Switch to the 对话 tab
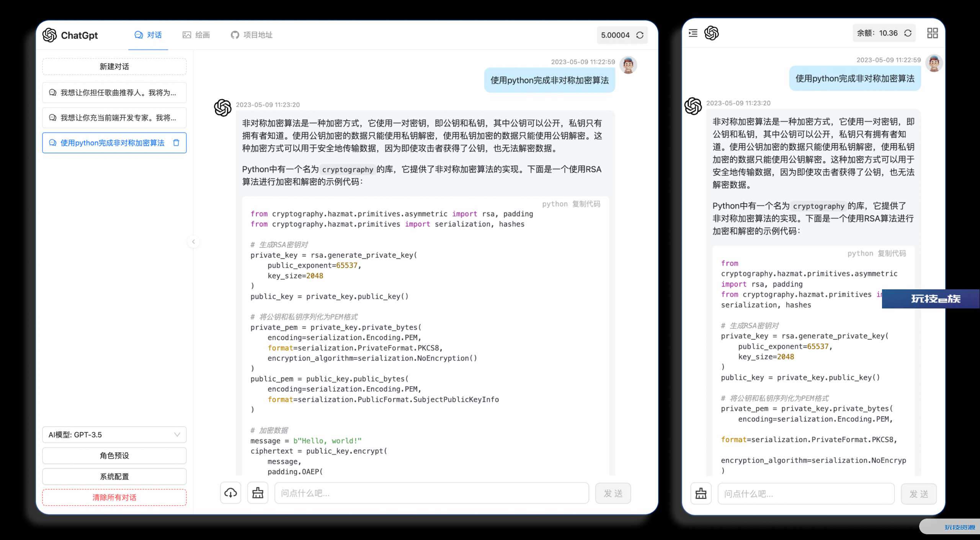 coord(148,35)
